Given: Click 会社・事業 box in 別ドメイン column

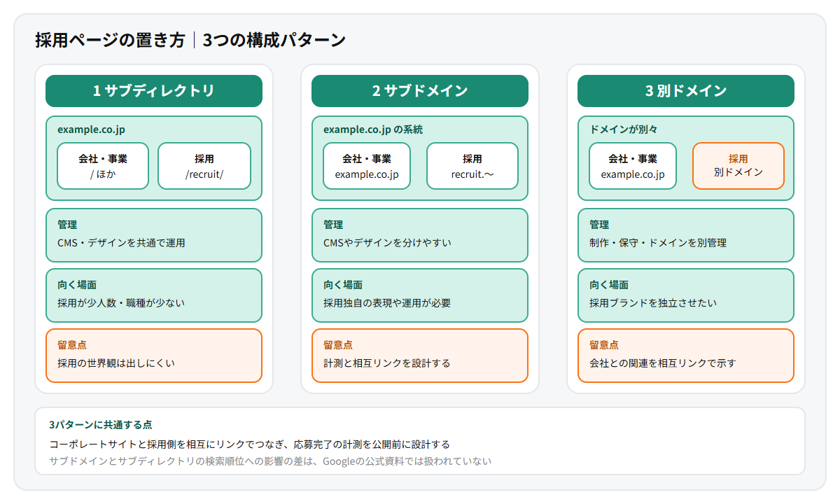Looking at the screenshot, I should [x=633, y=166].
